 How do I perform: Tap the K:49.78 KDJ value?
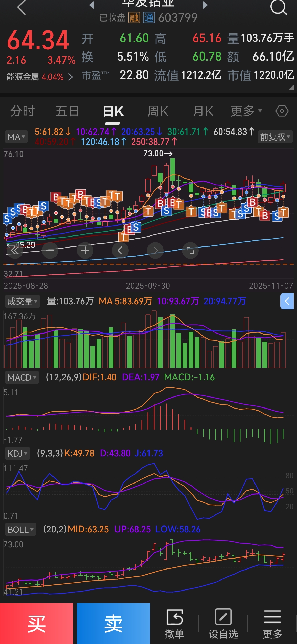[79, 454]
